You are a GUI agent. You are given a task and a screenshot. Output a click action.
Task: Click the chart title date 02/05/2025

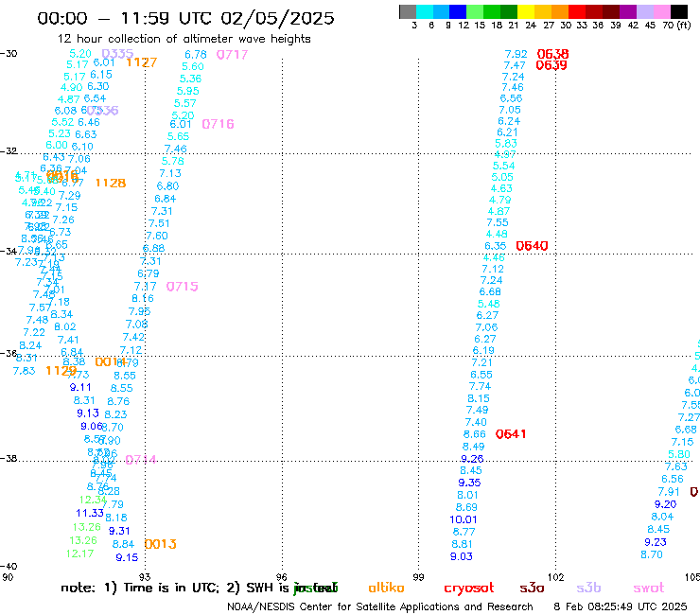(277, 19)
